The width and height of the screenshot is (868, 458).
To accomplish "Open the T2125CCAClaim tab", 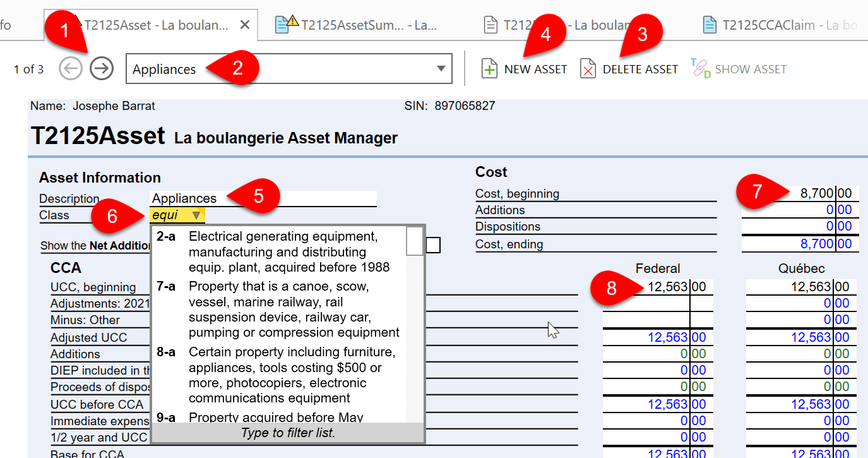I will (x=783, y=25).
